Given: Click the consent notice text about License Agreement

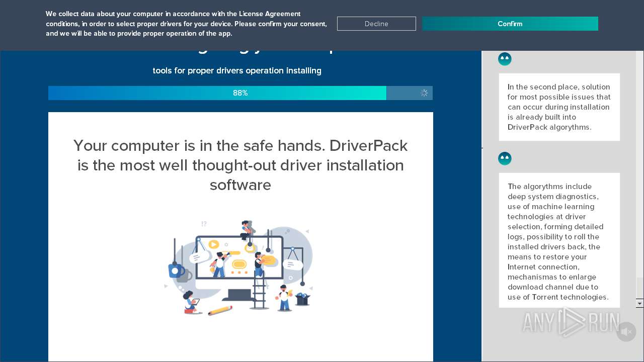Looking at the screenshot, I should (186, 24).
